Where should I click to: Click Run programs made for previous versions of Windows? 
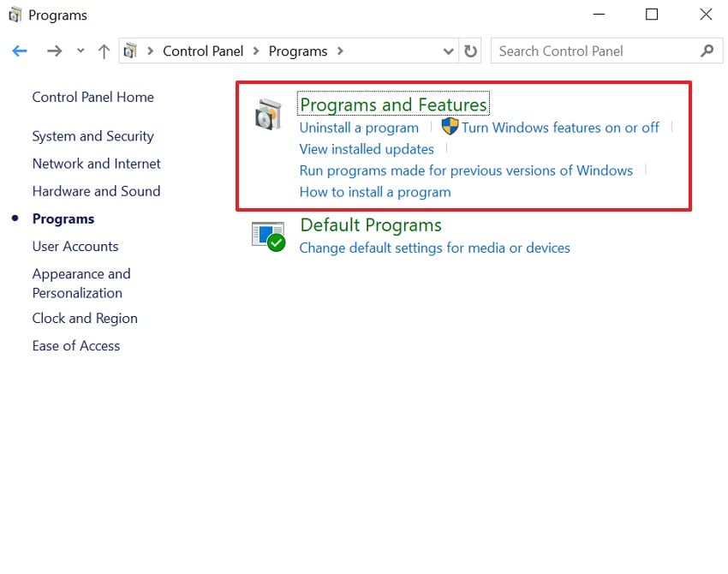tap(466, 170)
